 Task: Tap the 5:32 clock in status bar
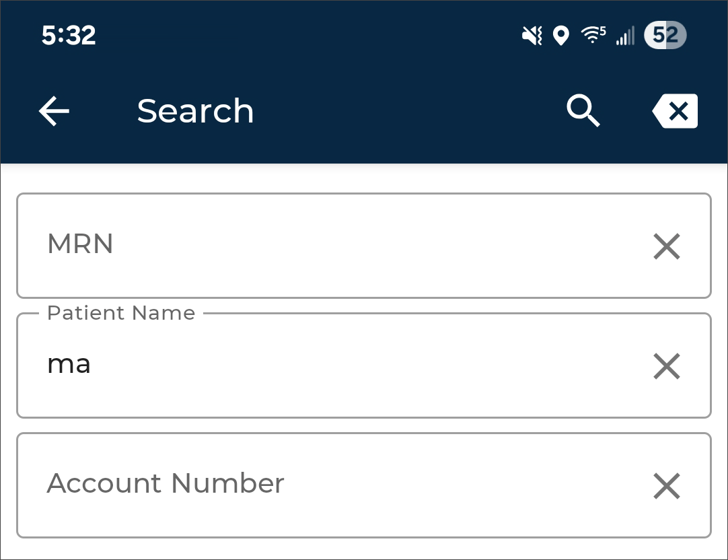(69, 35)
